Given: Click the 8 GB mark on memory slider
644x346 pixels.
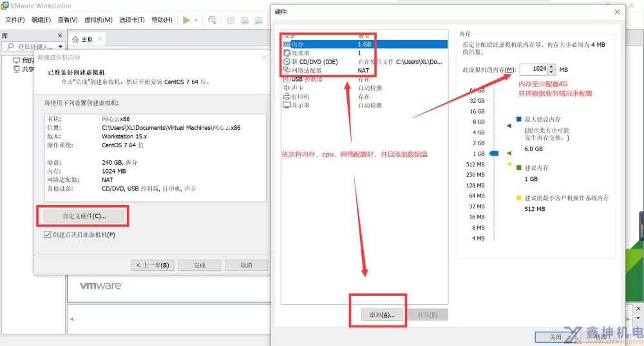Looking at the screenshot, I should 478,122.
